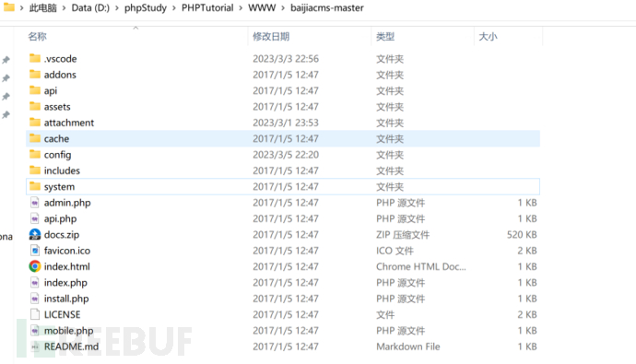Navigate to 此电脑 in breadcrumb
The image size is (636, 364).
pyautogui.click(x=43, y=7)
